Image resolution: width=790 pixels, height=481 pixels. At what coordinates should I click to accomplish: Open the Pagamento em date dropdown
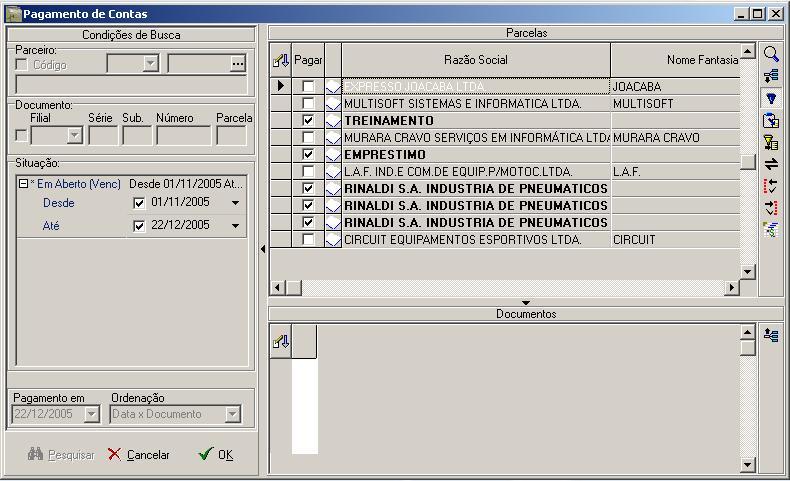coord(91,415)
